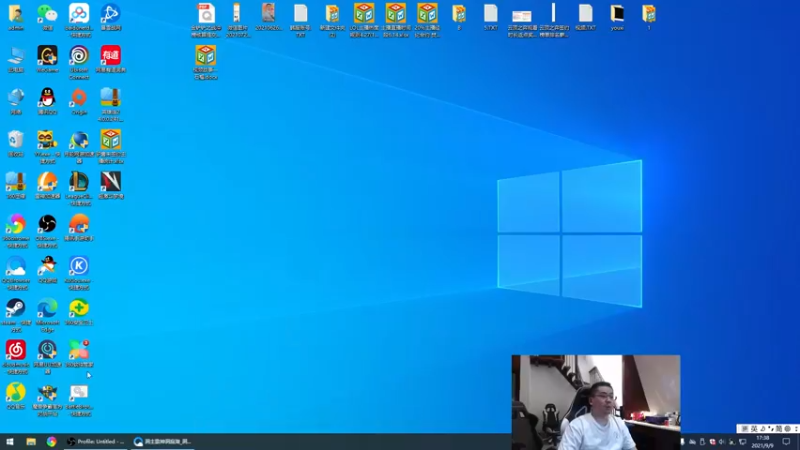Open the red and black N game icon
The width and height of the screenshot is (800, 450).
click(x=111, y=185)
